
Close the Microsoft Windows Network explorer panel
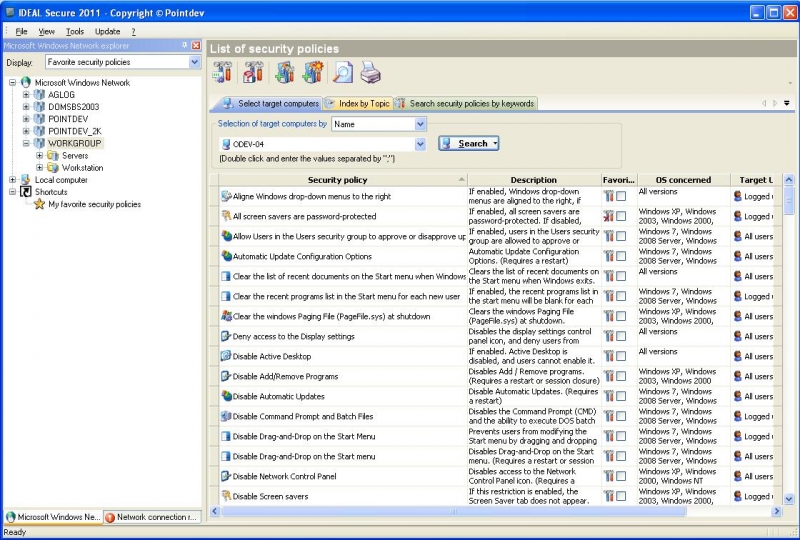point(196,45)
